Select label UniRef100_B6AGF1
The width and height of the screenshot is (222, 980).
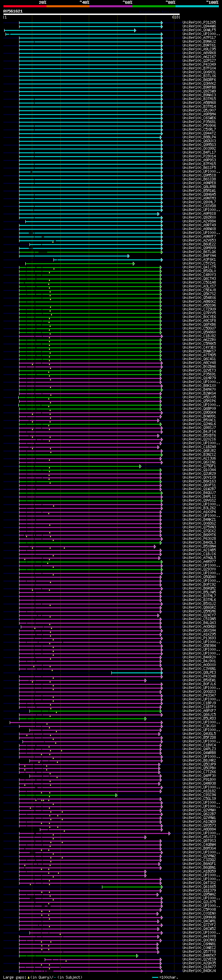tap(199, 864)
